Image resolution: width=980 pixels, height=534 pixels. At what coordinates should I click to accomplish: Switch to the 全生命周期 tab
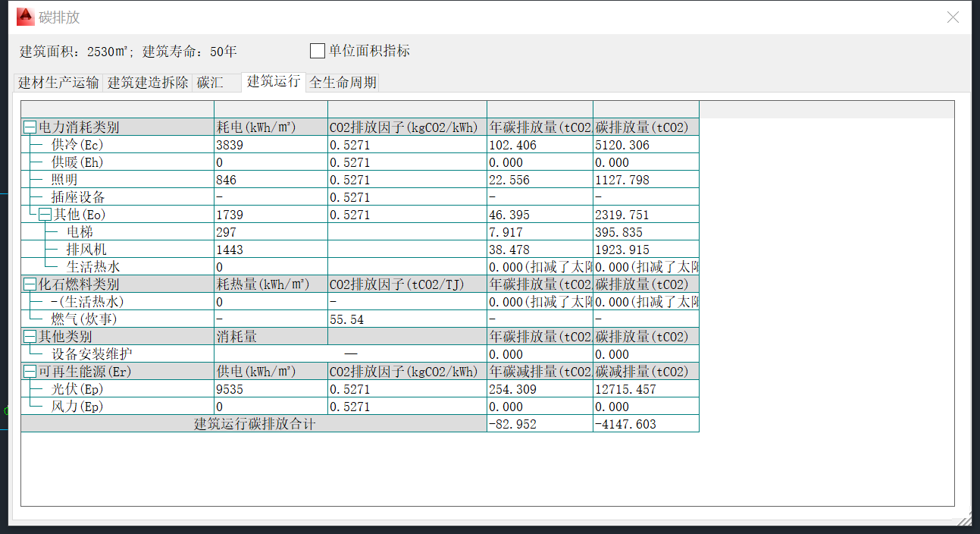[x=343, y=83]
